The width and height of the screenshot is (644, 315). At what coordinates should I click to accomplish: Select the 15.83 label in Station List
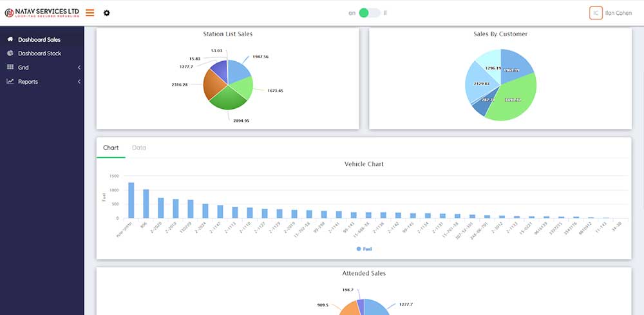[x=194, y=59]
